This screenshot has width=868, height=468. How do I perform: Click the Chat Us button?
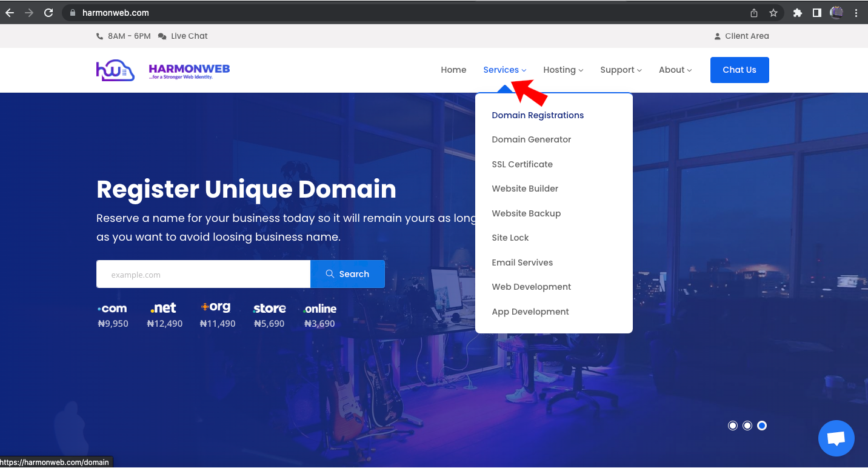(739, 70)
